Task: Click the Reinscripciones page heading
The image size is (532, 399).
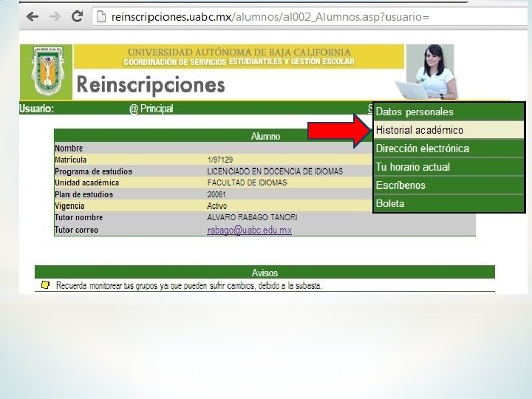Action: (x=151, y=85)
